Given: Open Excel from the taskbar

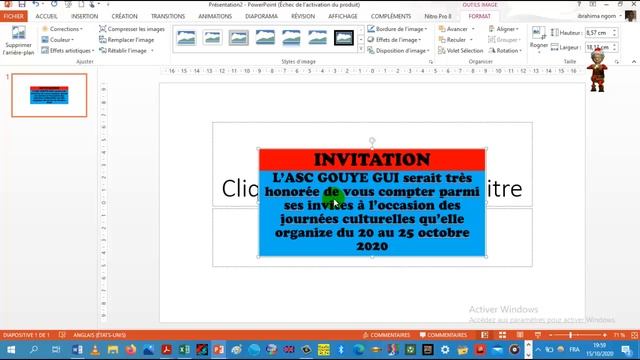Looking at the screenshot, I should (x=184, y=350).
